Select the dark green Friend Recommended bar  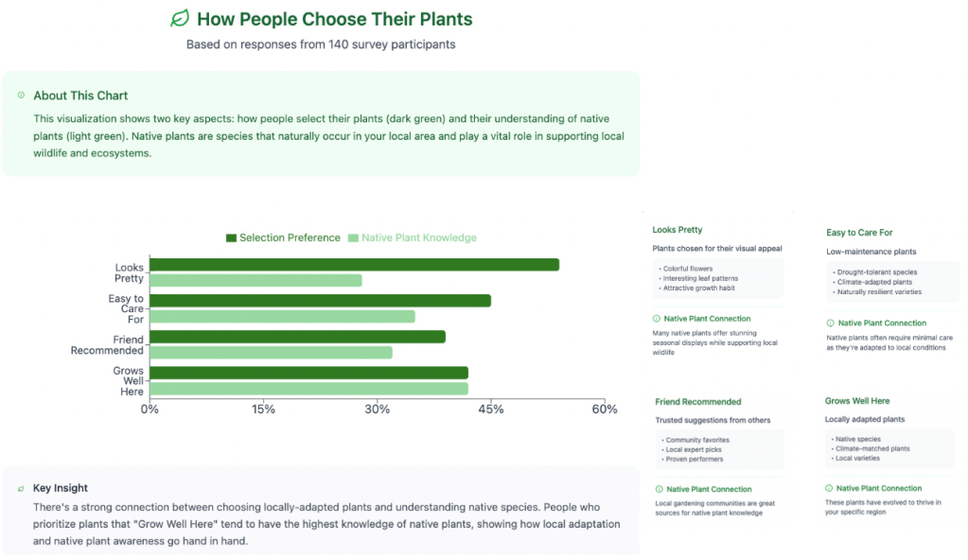click(x=298, y=337)
